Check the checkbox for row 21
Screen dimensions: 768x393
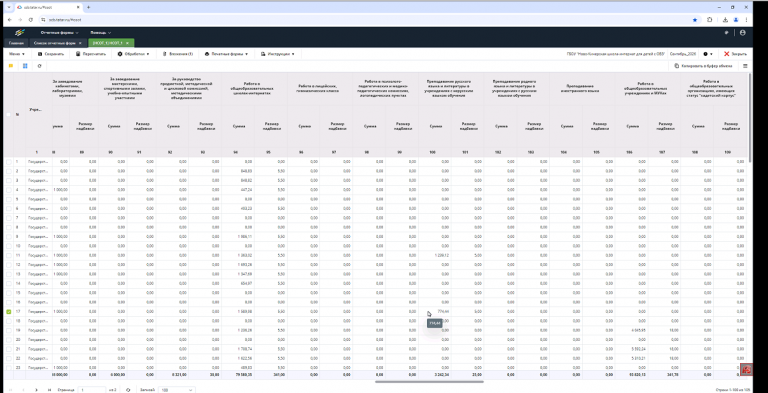[x=8, y=349]
